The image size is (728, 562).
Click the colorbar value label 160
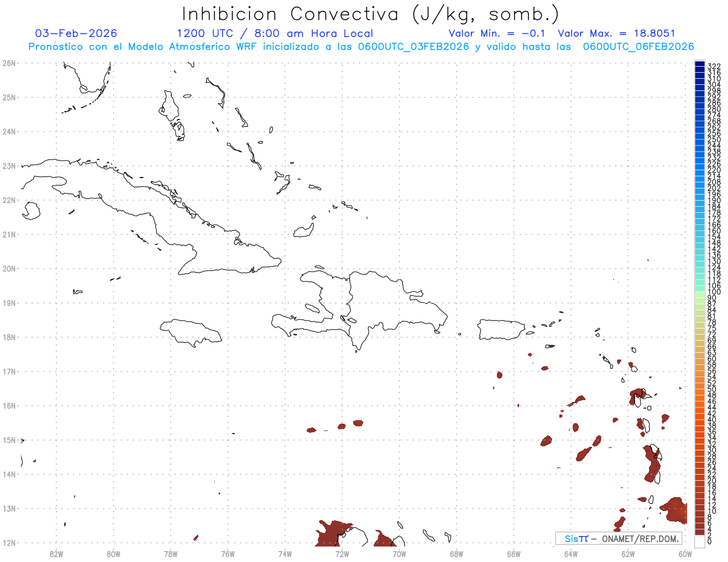click(x=713, y=231)
